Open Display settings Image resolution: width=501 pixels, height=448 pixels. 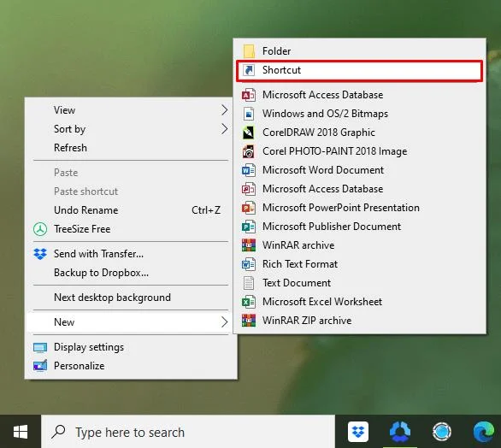tap(131, 347)
